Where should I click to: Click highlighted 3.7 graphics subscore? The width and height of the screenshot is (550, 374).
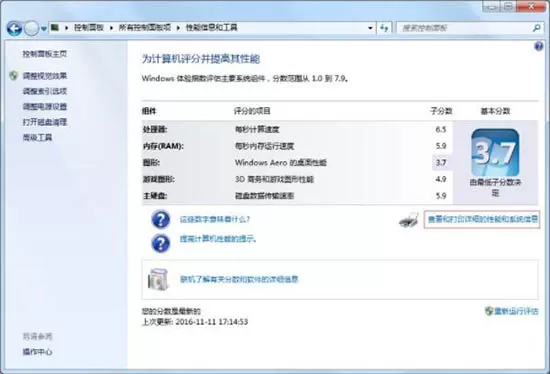pos(441,162)
